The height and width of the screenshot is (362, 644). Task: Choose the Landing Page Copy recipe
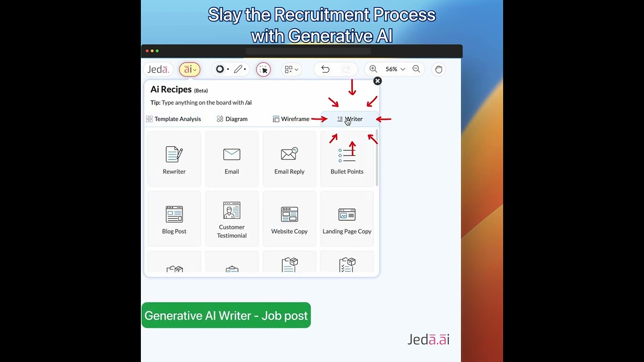coord(347,219)
